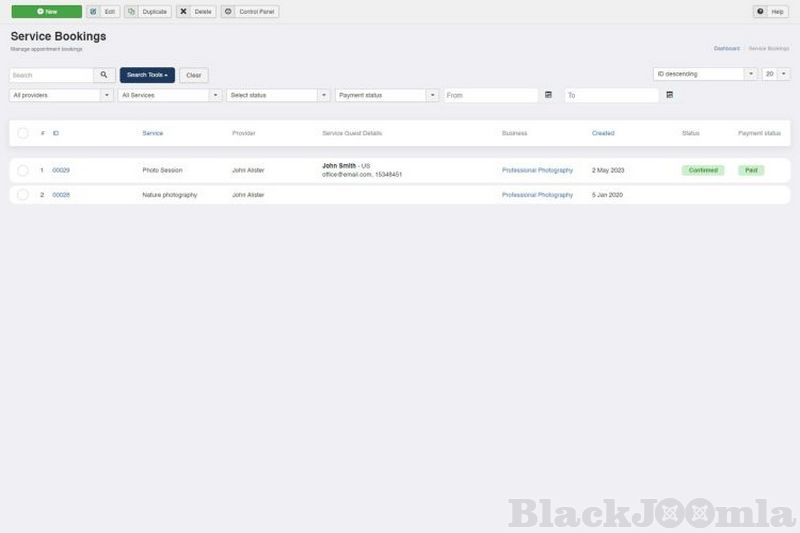The height and width of the screenshot is (533, 800).
Task: Select the checkbox for booking 00028
Action: [23, 195]
